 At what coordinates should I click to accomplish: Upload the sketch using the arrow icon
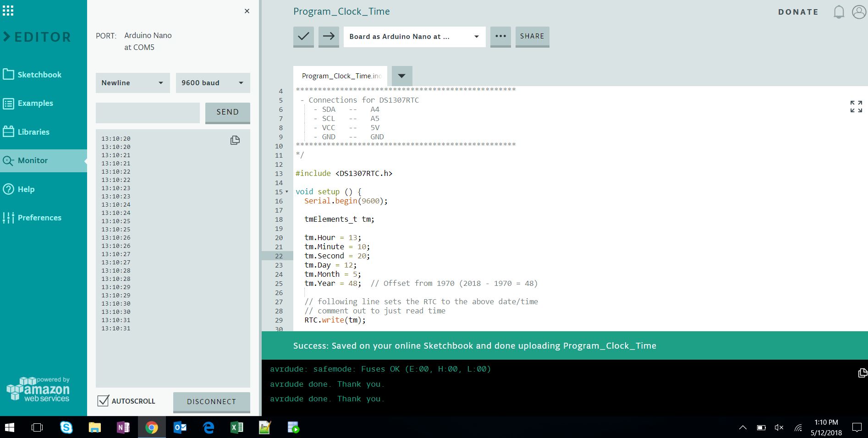tap(329, 37)
